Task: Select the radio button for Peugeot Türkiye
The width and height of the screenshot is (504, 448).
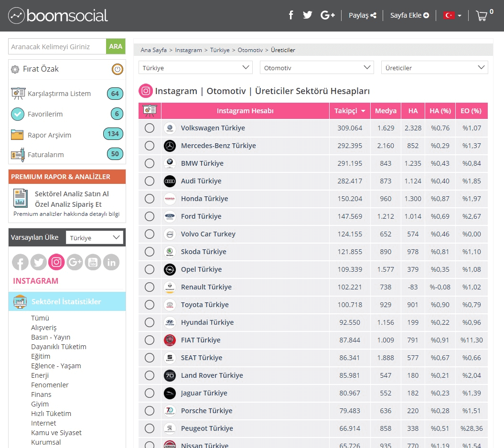Action: (x=150, y=428)
